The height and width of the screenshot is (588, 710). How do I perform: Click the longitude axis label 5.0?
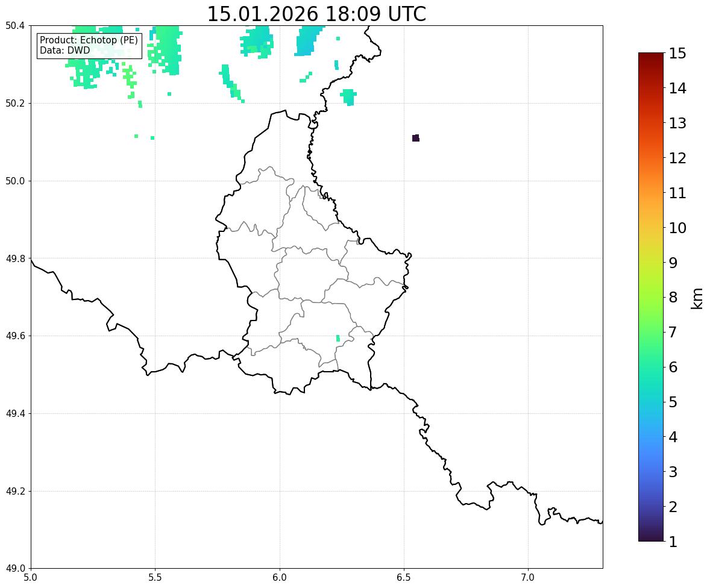pyautogui.click(x=31, y=578)
